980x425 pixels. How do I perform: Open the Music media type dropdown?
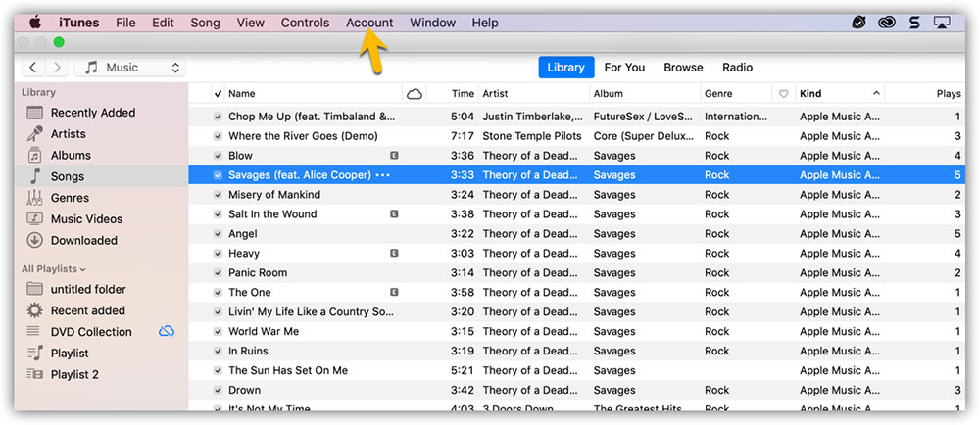[130, 68]
